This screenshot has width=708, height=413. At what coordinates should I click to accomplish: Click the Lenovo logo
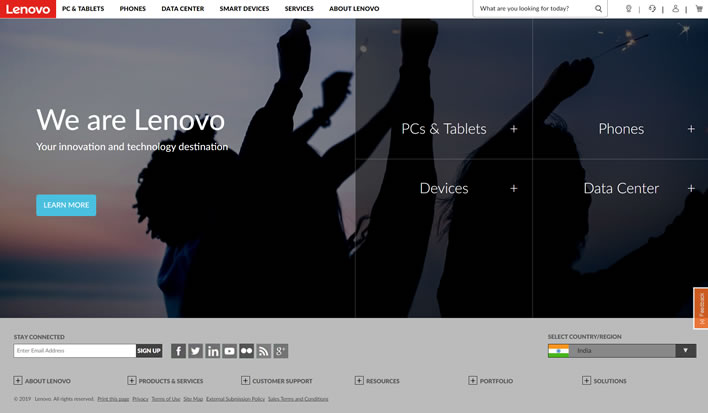(27, 9)
